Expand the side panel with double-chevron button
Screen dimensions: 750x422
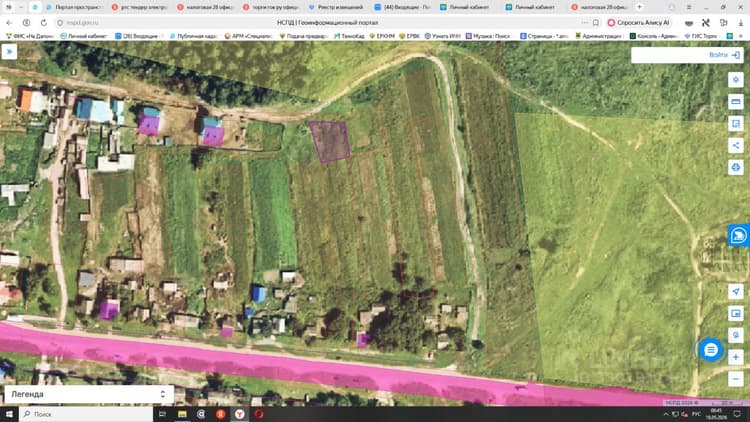9,52
